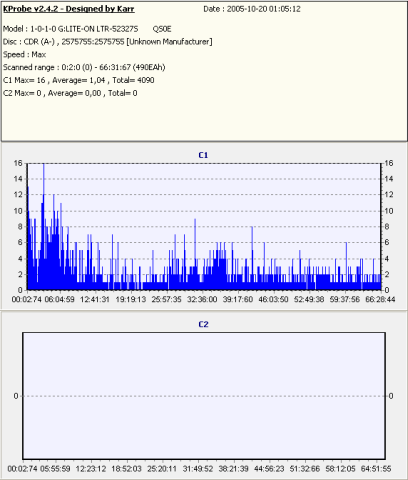Click the left axis value 10 on C1 graph

[x=18, y=211]
